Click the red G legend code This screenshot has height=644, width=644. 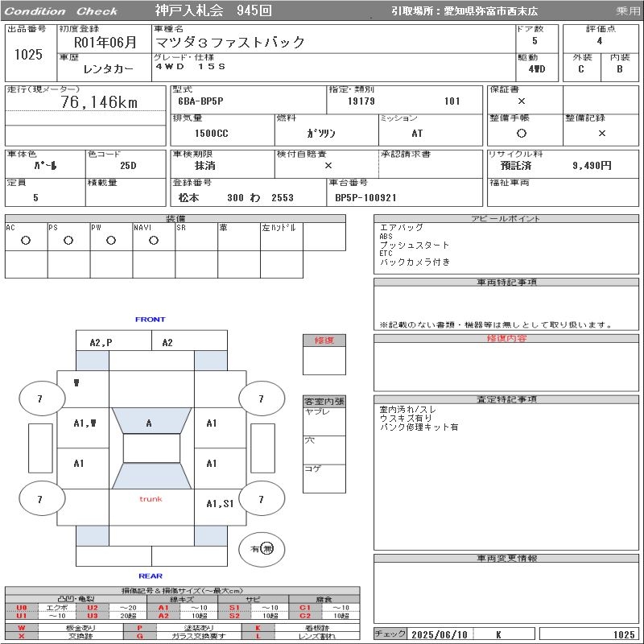click(139, 636)
